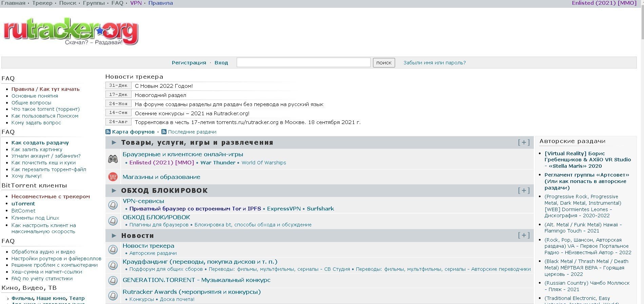Open news Осенние конкурсы – 2021
This screenshot has width=644, height=304.
pyautogui.click(x=192, y=114)
